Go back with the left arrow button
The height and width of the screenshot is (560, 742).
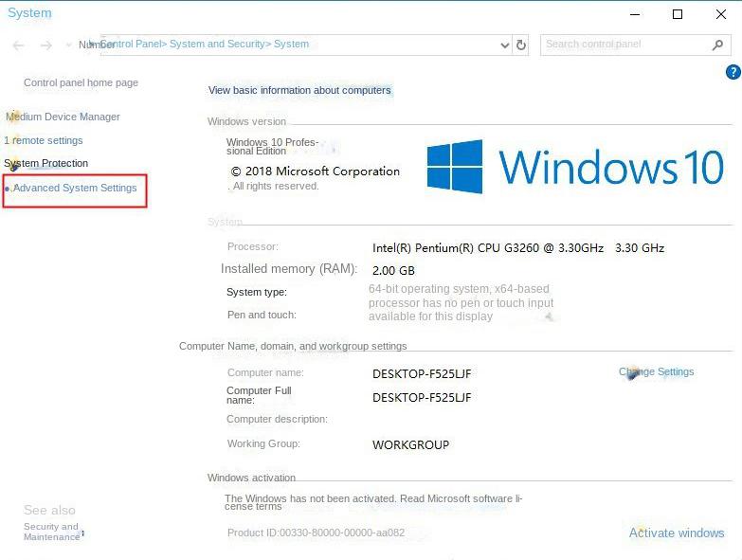18,45
